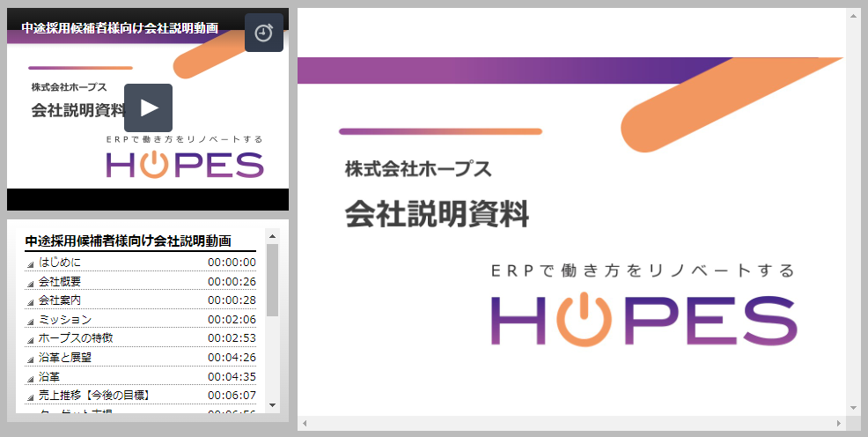The image size is (868, 437).
Task: Jump to chapter 沿革と展望
Action: click(x=65, y=358)
